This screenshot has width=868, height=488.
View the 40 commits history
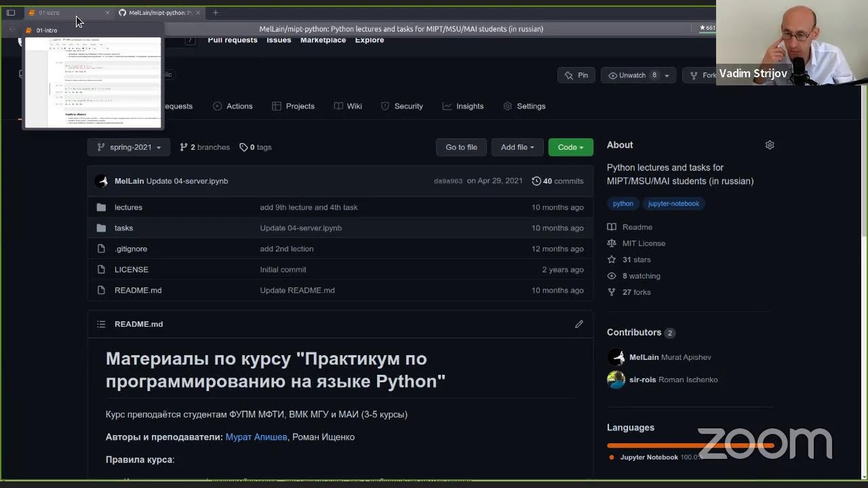tap(557, 181)
